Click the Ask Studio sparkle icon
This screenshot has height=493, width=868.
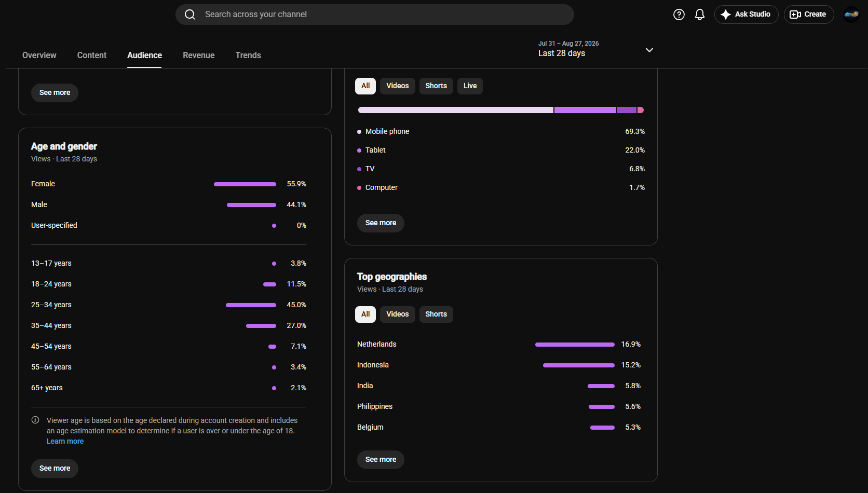[726, 15]
